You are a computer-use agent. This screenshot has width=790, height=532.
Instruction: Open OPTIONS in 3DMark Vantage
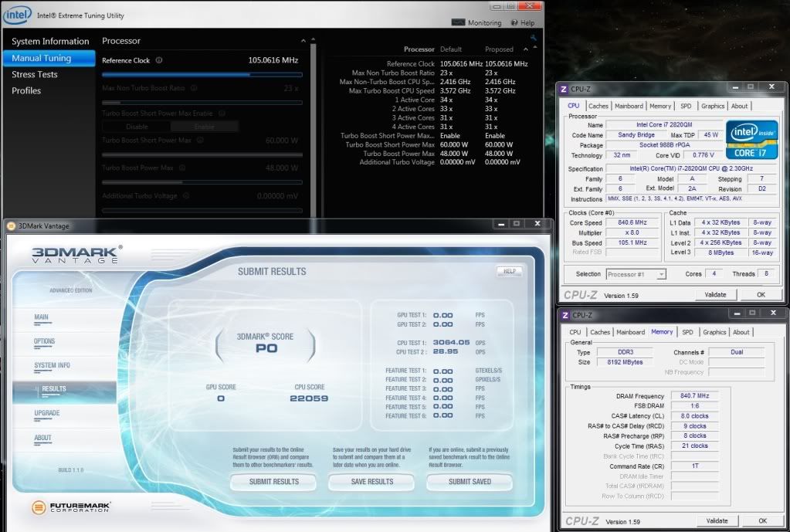coord(44,341)
